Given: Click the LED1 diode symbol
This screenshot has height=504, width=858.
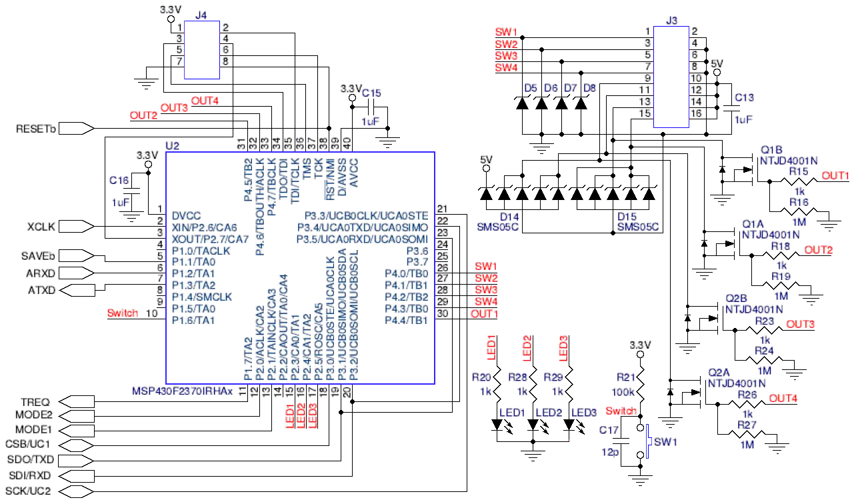Looking at the screenshot, I should [x=498, y=424].
